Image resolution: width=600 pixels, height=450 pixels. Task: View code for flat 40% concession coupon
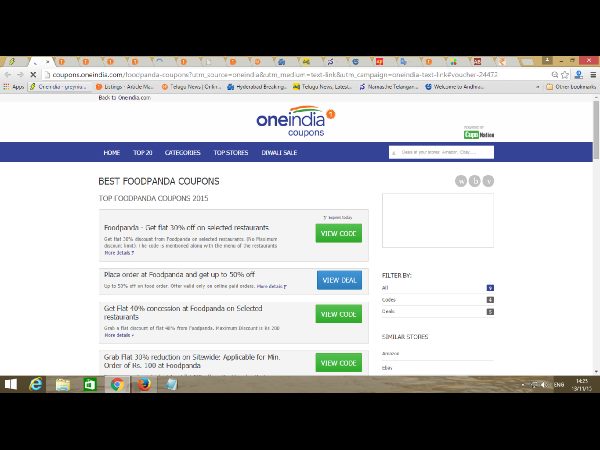point(339,314)
